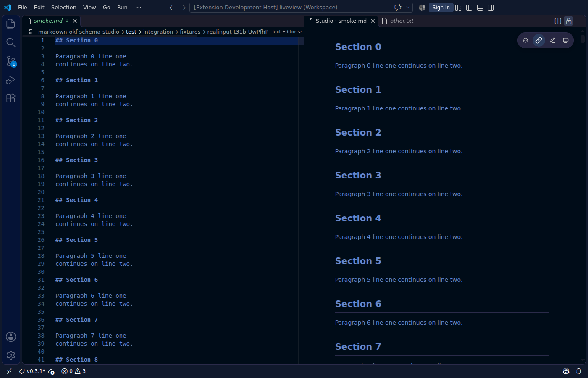Open the Selection menu

coord(64,8)
